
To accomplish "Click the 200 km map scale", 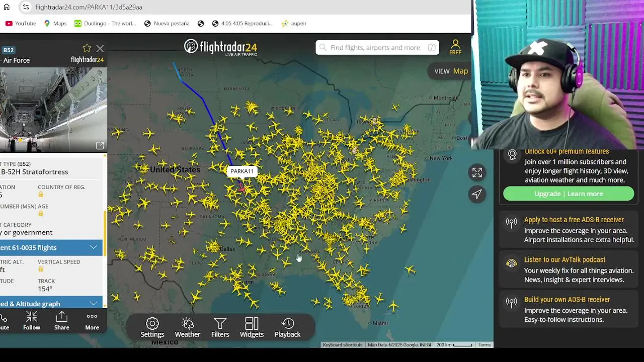I will pos(454,345).
